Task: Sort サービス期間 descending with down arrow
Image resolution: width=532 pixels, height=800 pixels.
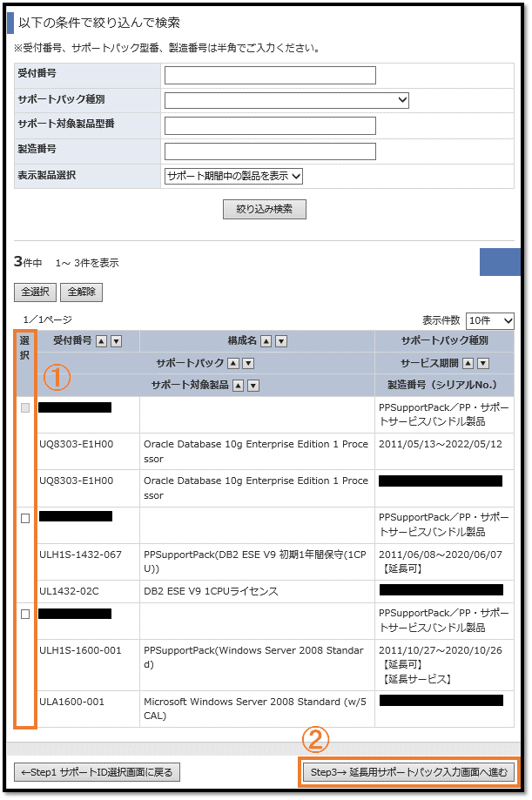Action: [482, 363]
